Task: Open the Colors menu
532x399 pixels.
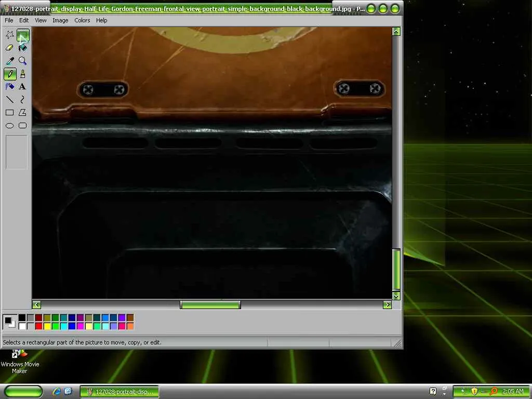Action: pos(83,20)
